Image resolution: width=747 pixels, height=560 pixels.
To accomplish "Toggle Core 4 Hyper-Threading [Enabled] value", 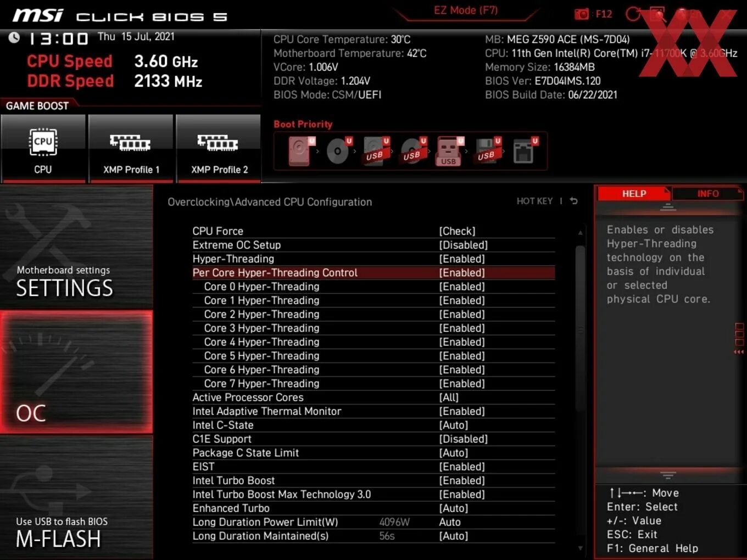I will coord(461,342).
